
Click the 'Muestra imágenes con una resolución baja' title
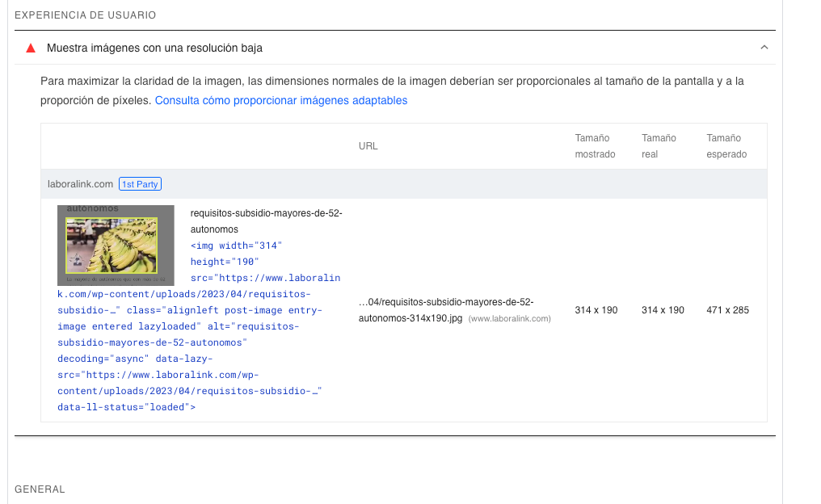click(x=154, y=48)
